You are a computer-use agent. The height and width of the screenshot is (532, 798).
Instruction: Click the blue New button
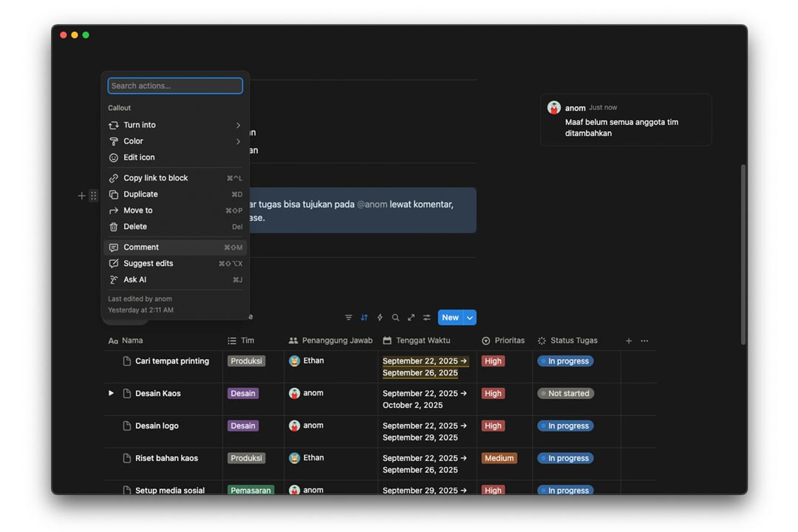(x=450, y=318)
